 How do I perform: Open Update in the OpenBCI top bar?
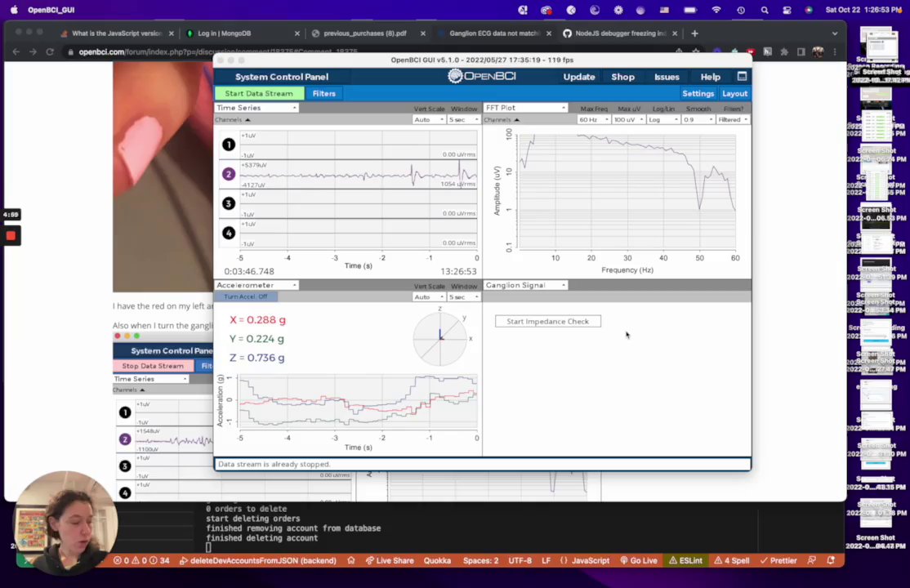(578, 77)
